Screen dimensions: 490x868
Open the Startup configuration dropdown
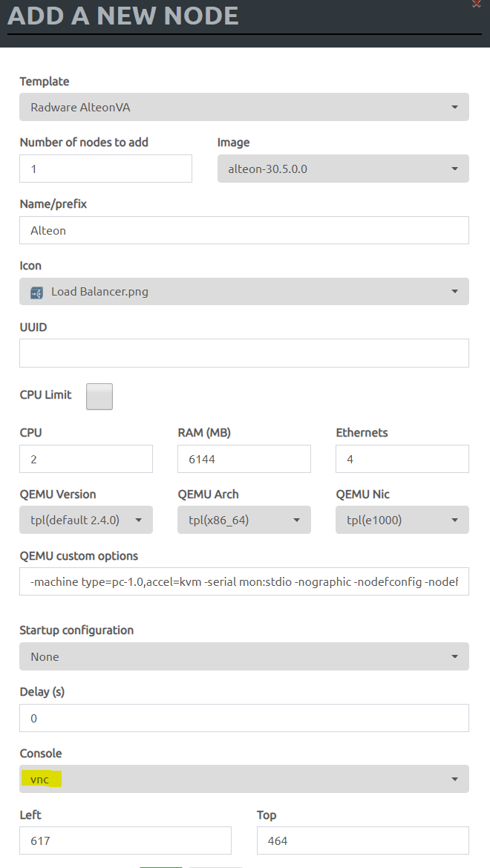click(244, 656)
